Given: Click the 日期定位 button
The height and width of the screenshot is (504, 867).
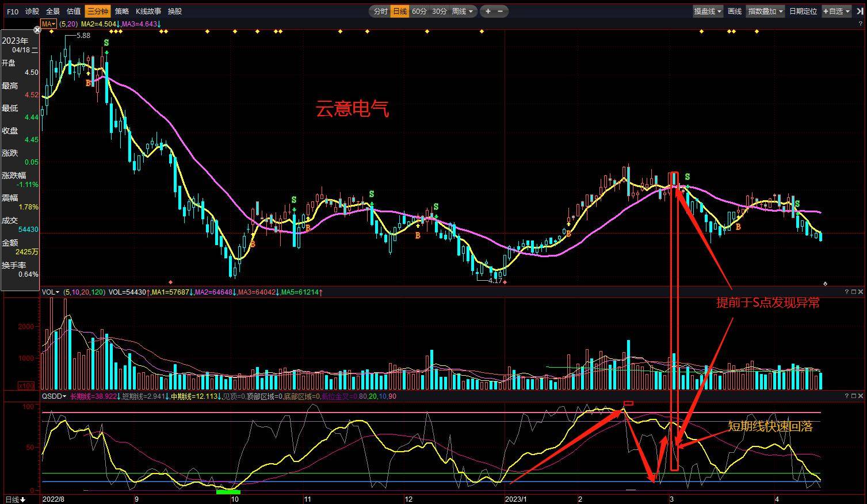Looking at the screenshot, I should tap(803, 11).
